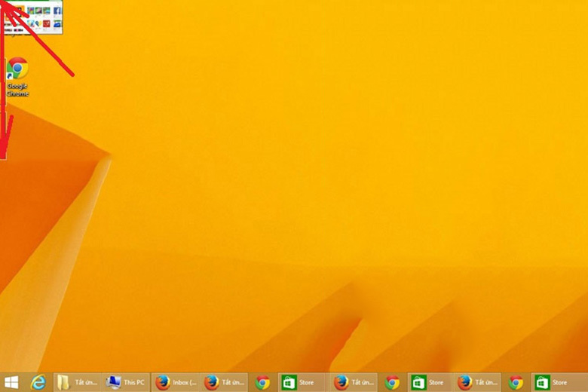The height and width of the screenshot is (392, 588).
Task: Switch to the Firefox "Tất ứn..." window beside Inbox
Action: [224, 382]
